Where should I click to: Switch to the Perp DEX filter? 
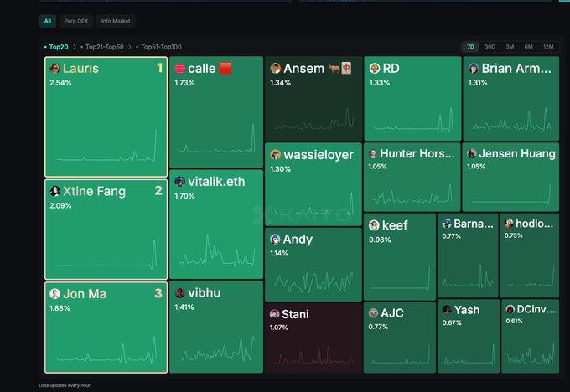[76, 21]
